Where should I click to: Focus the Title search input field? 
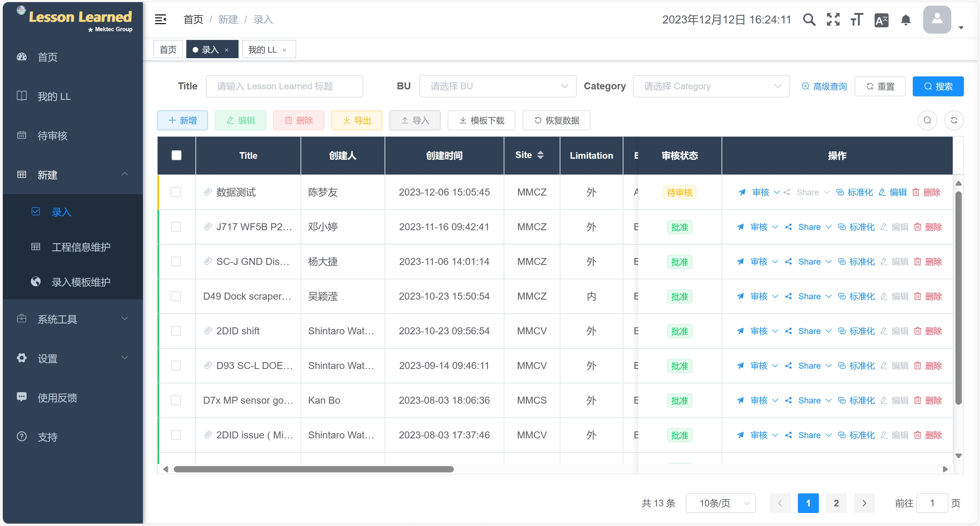284,86
